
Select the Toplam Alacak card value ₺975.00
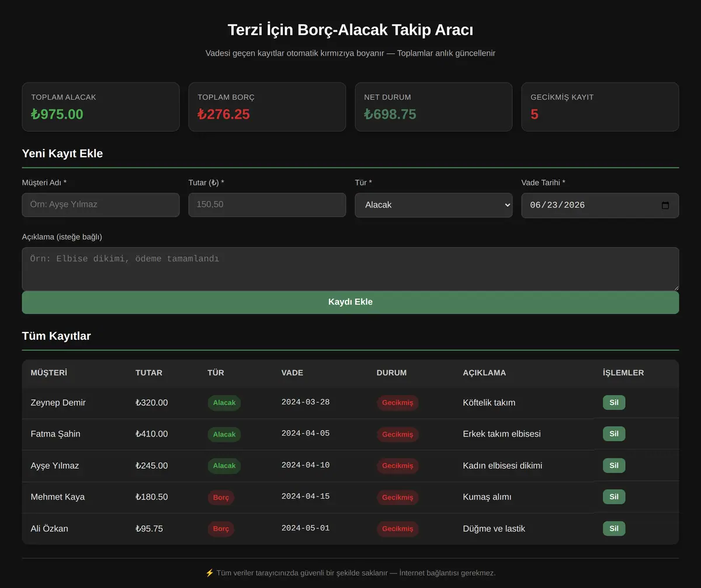tap(57, 114)
